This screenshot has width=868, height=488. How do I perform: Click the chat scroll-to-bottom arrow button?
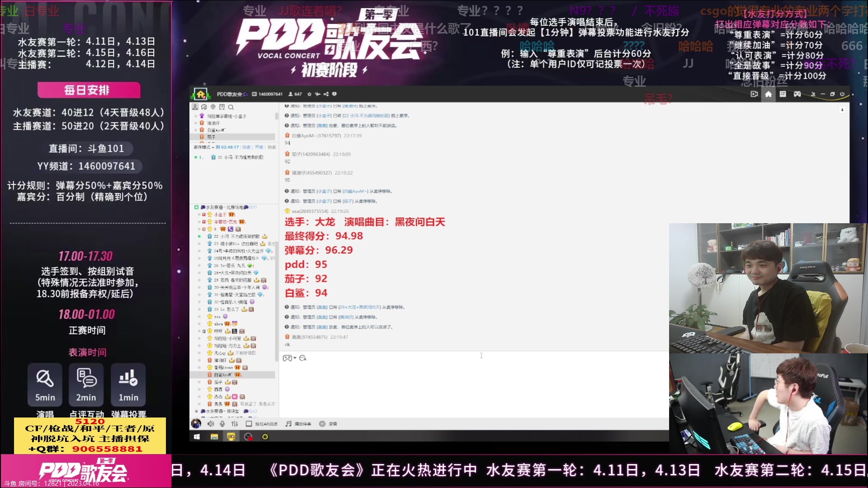coord(842,110)
